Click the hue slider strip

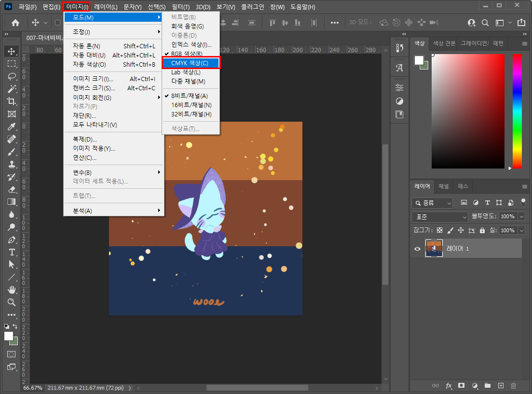click(517, 111)
